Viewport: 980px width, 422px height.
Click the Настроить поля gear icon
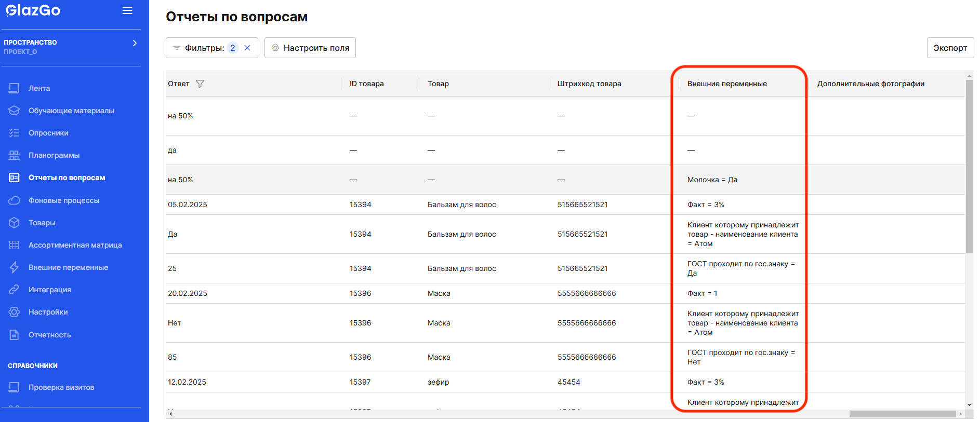275,48
